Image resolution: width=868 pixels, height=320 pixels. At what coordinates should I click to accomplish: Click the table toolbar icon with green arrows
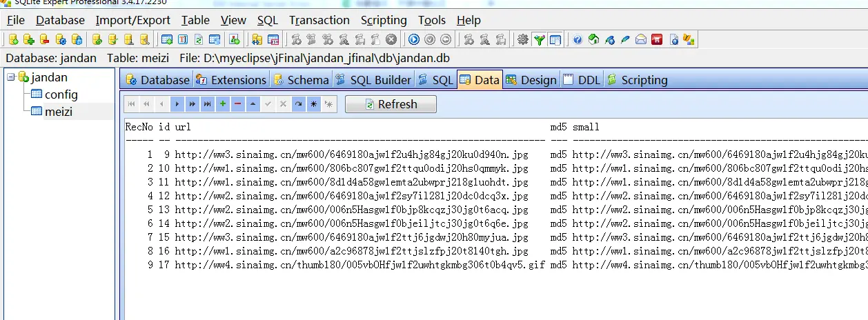click(199, 39)
